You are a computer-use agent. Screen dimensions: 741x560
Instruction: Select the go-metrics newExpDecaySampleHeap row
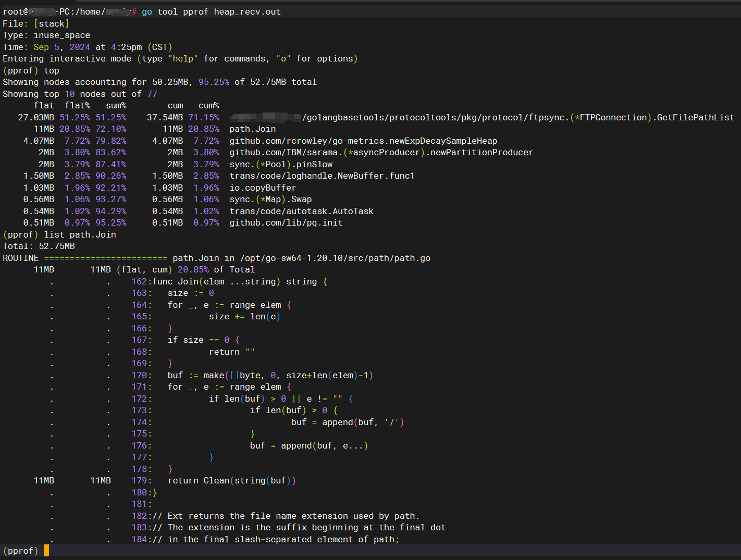363,141
